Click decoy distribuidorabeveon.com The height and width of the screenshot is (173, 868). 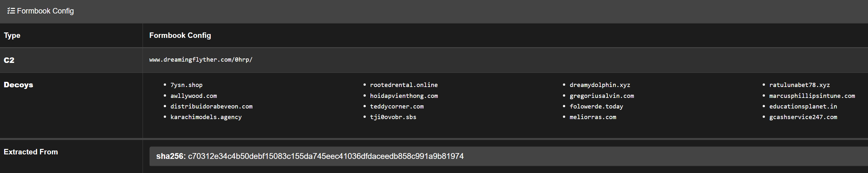click(211, 106)
